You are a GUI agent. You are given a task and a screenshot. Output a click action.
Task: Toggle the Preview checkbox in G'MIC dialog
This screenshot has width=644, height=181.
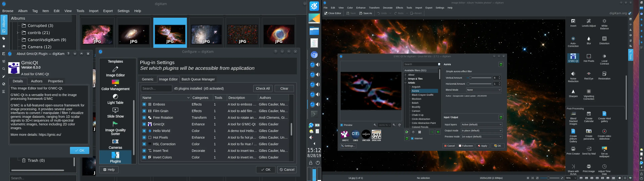[x=342, y=125]
